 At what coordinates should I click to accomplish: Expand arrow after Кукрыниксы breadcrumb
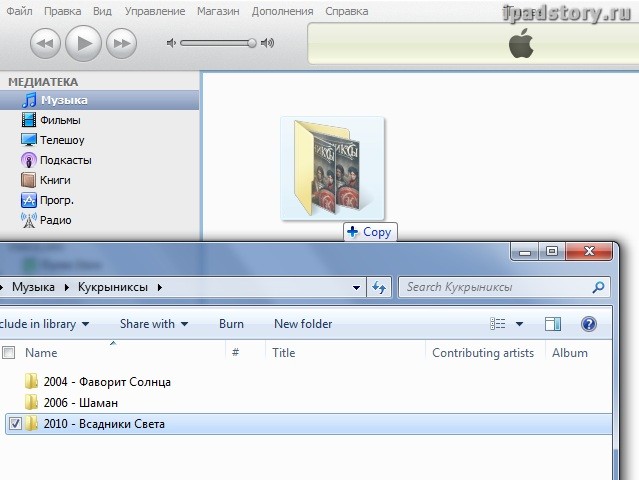tap(160, 287)
